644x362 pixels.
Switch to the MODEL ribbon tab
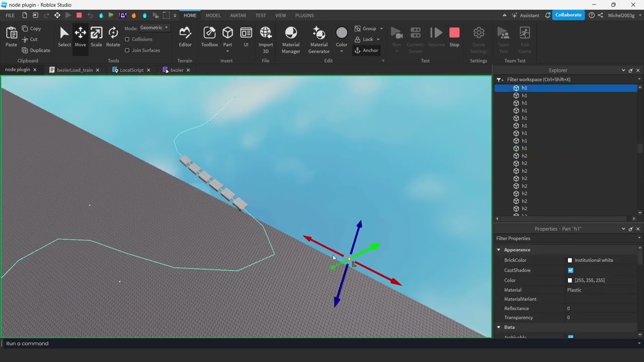pyautogui.click(x=213, y=15)
